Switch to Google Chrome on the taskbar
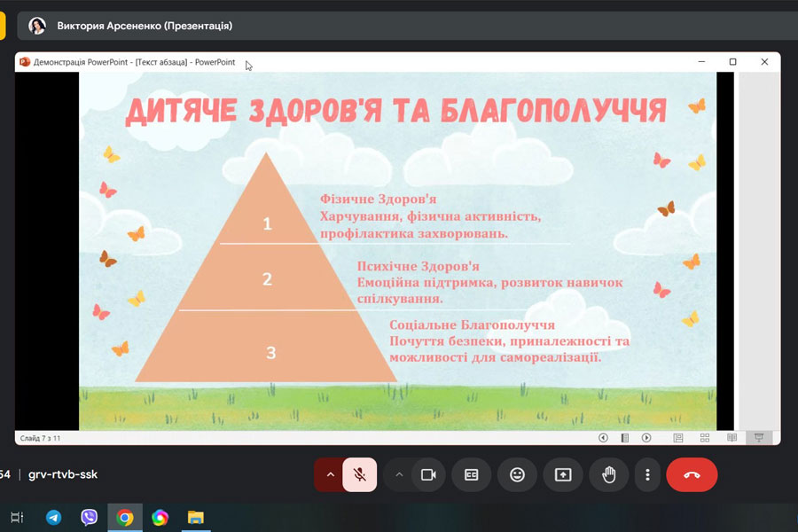This screenshot has width=798, height=532. click(125, 517)
